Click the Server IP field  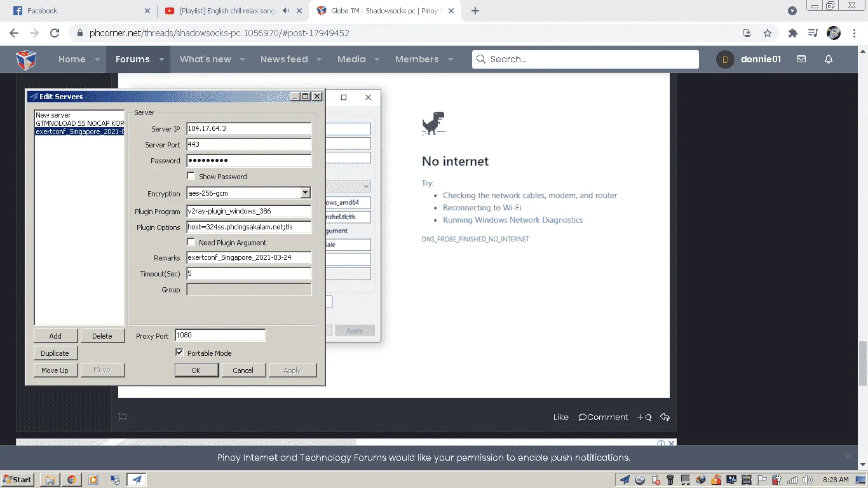tap(248, 128)
